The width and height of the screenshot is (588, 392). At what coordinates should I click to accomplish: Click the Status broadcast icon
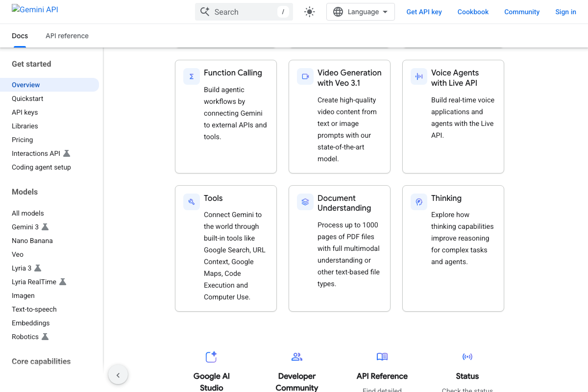coord(467,357)
